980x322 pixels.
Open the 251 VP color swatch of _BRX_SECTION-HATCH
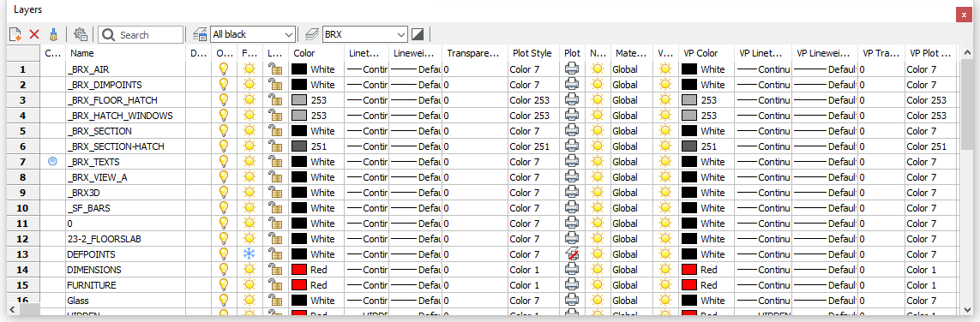coord(689,146)
